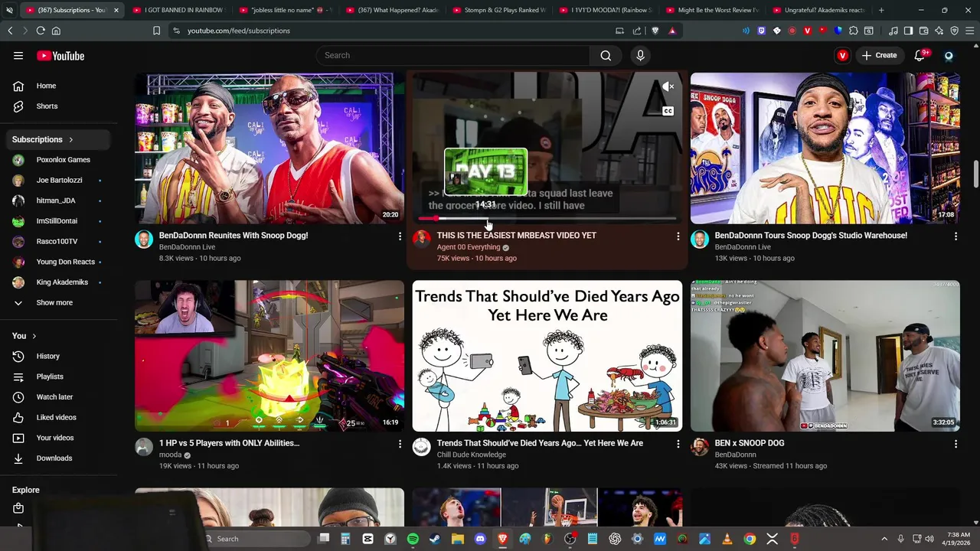Open options for 1 HP vs 5 Players video

[400, 444]
